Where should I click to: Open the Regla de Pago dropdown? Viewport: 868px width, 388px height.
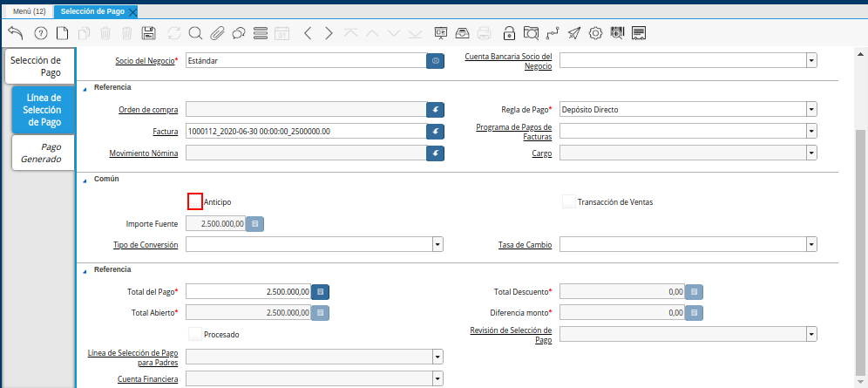811,109
